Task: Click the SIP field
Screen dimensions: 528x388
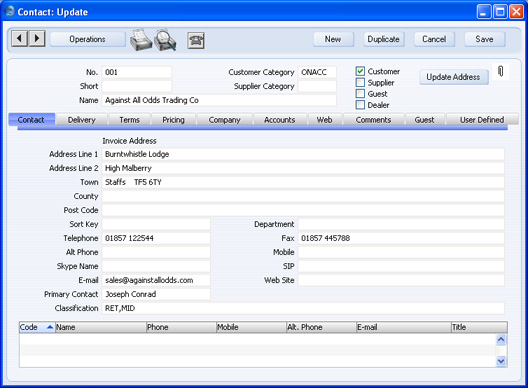Action: point(401,266)
